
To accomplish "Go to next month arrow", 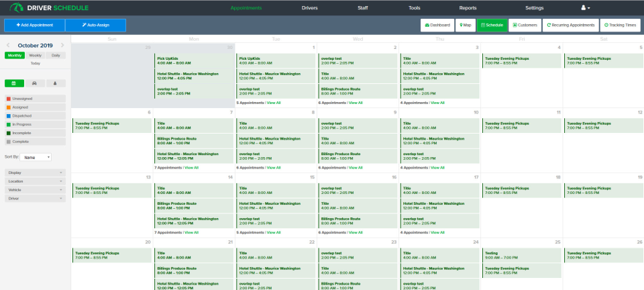I will tap(62, 46).
